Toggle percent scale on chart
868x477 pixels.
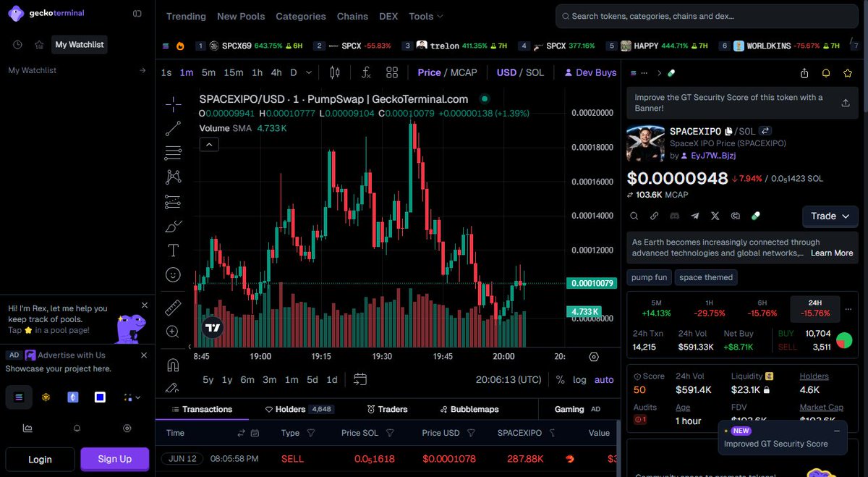[x=561, y=379]
